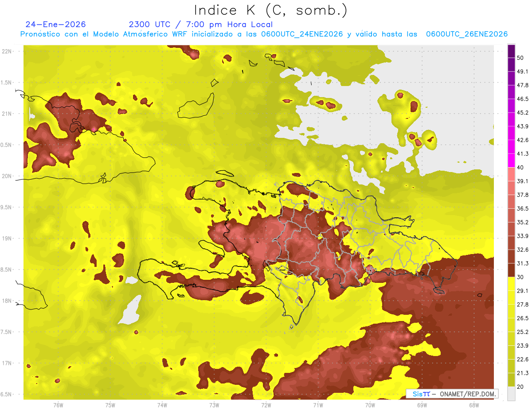The height and width of the screenshot is (411, 532).
Task: Click the "21N" latitude label
Action: click(x=7, y=114)
